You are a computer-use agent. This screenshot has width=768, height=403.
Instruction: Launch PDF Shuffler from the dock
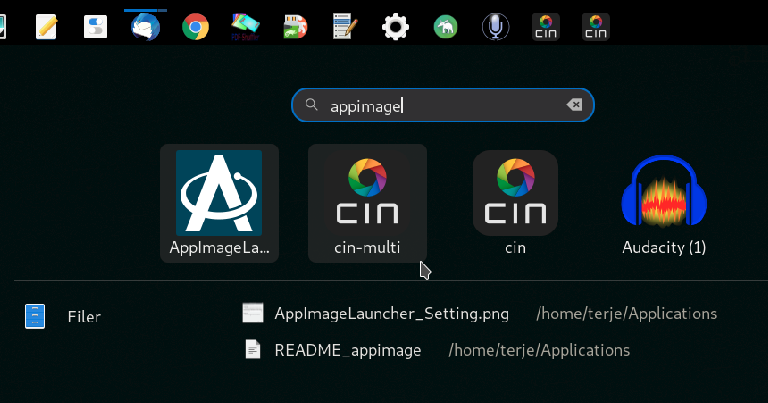(245, 26)
